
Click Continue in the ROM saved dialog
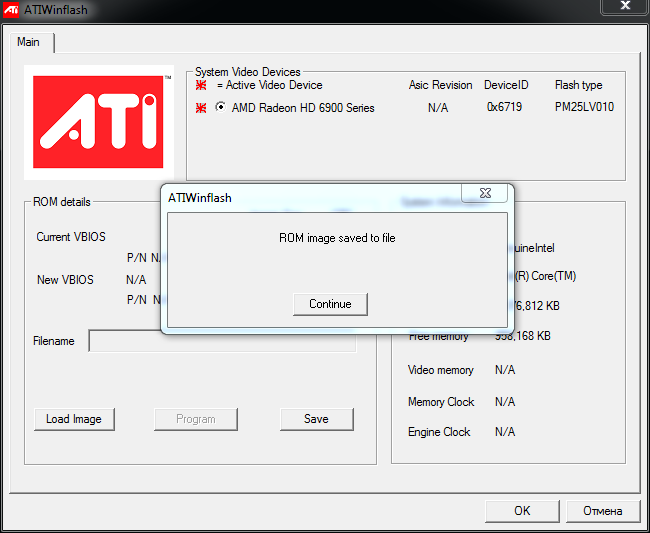point(330,304)
